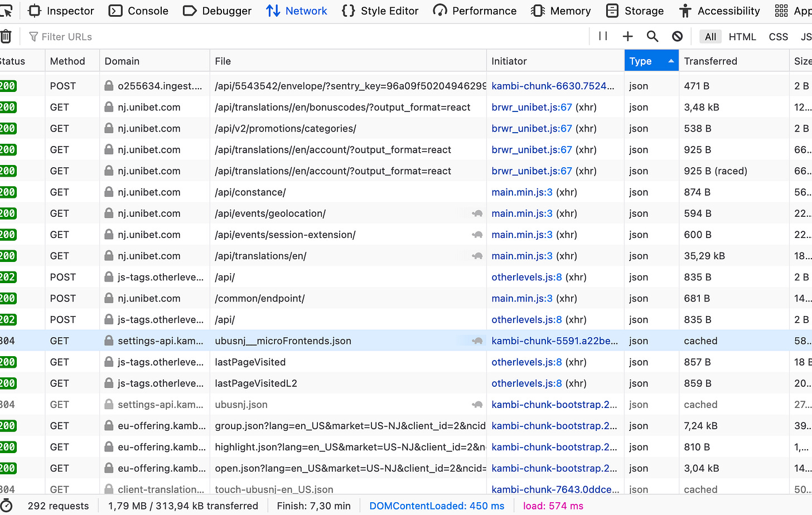Screen dimensions: 812x515
Task: Open the Memory tab
Action: pyautogui.click(x=561, y=11)
